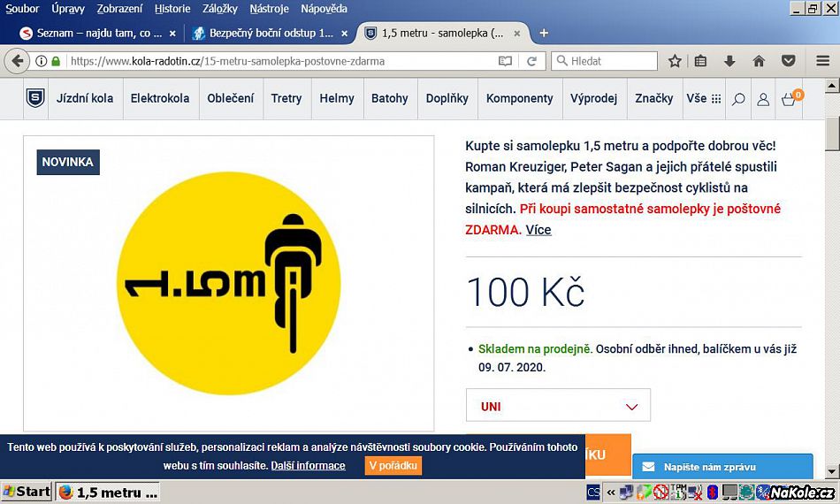Click the site search magnifier icon
Screen dimensions: 840x504
click(x=738, y=99)
